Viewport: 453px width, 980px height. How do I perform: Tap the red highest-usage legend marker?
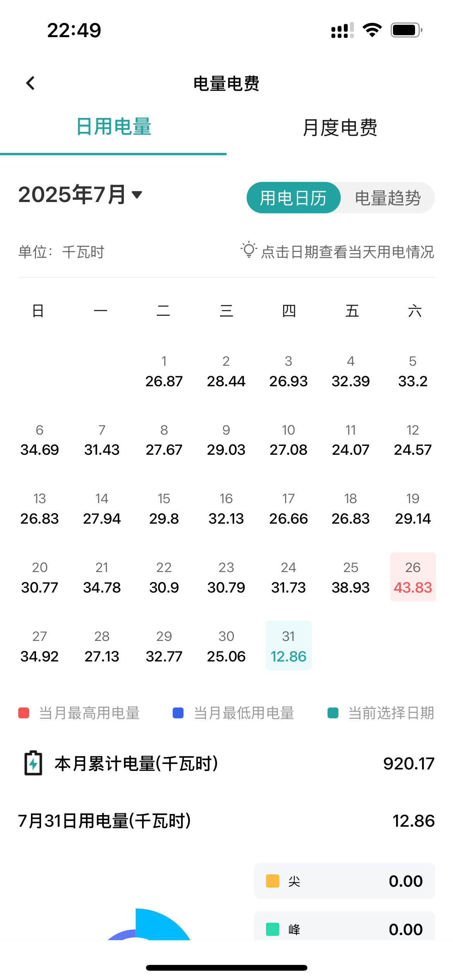24,713
